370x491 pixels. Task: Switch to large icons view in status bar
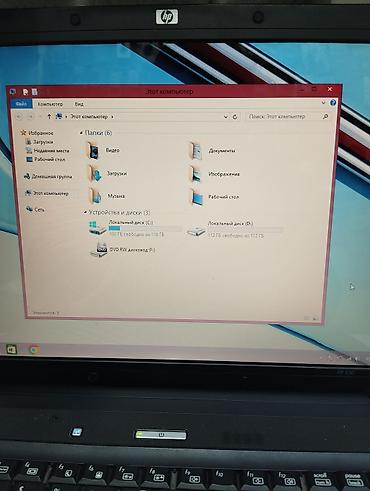pos(315,318)
